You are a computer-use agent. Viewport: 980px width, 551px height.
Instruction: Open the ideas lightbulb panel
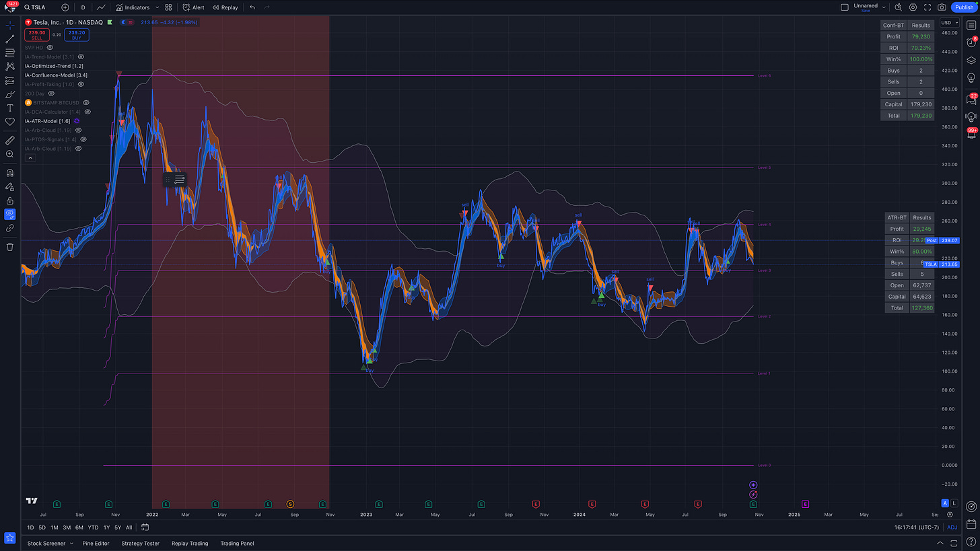971,77
